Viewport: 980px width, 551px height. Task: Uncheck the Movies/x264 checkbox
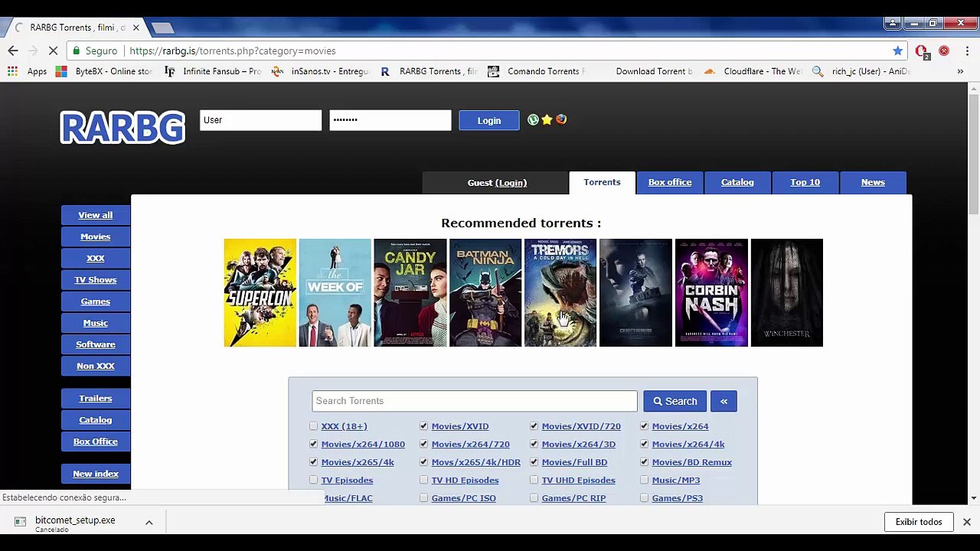pyautogui.click(x=644, y=426)
